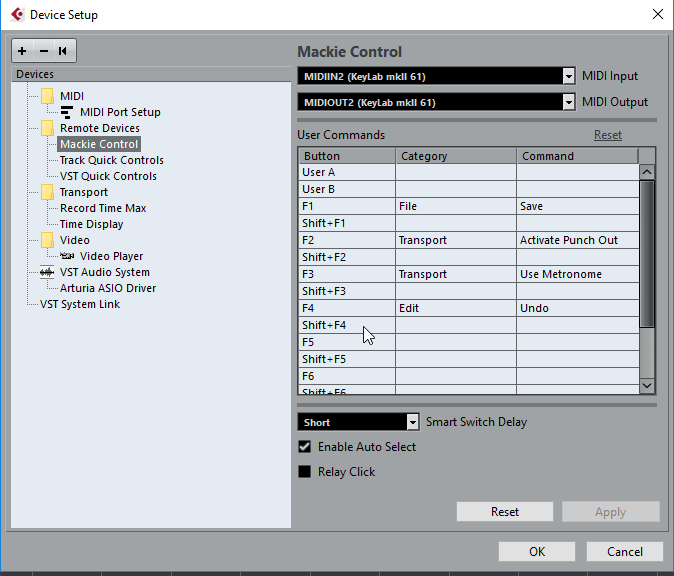Viewport: 674px width, 576px height.
Task: Click the Remote Devices folder icon
Action: pos(47,128)
